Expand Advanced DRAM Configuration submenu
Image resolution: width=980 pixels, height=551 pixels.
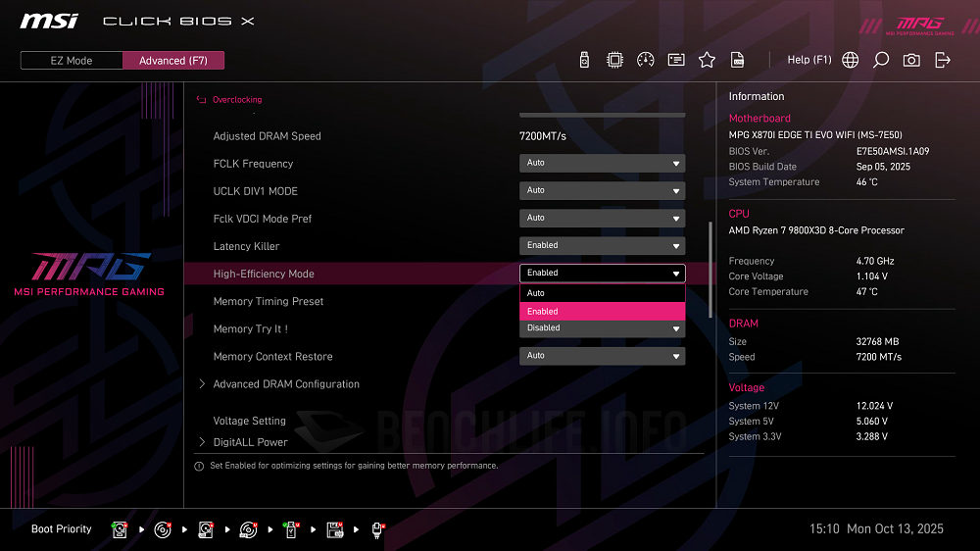click(286, 384)
